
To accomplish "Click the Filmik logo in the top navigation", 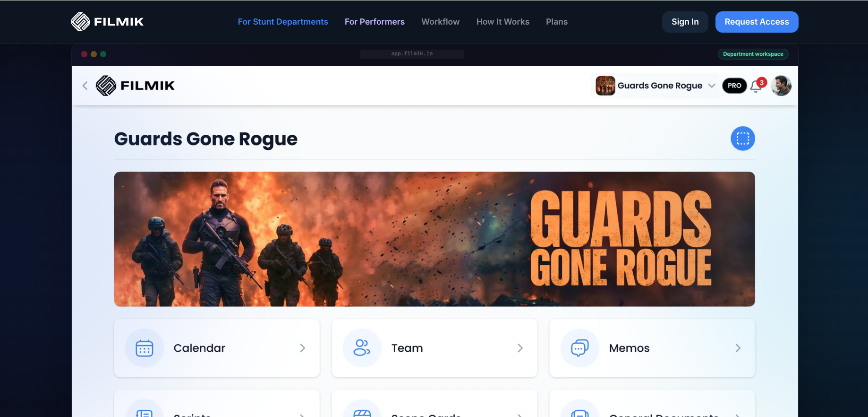I will pyautogui.click(x=107, y=22).
